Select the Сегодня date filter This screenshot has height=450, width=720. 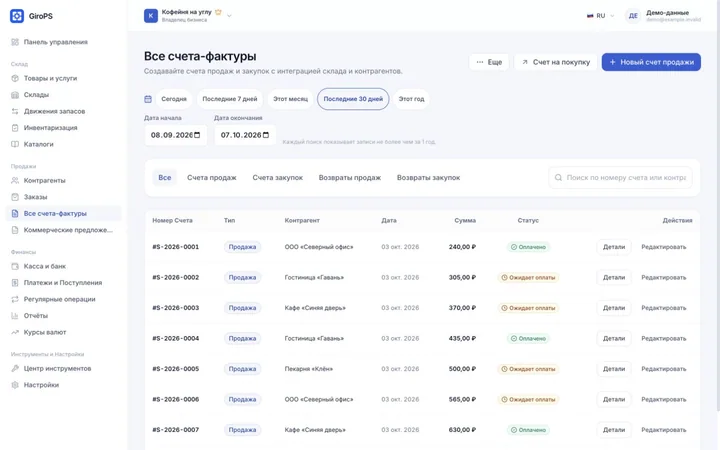tap(174, 99)
